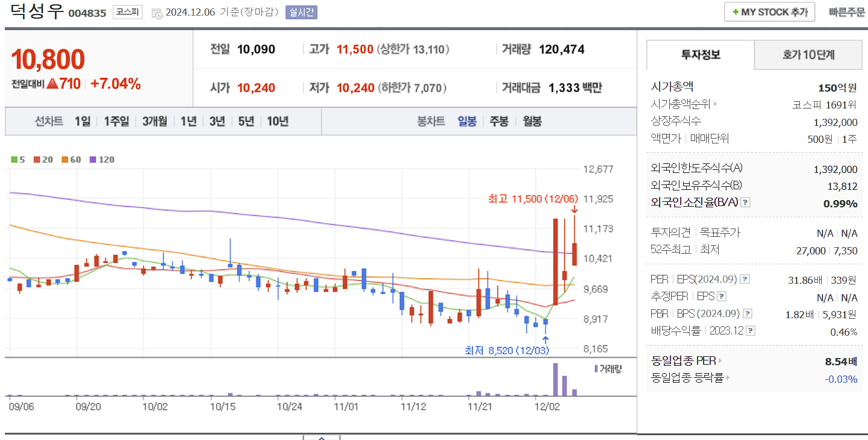
Task: Click the 실시간 badge near the date
Action: pyautogui.click(x=301, y=12)
